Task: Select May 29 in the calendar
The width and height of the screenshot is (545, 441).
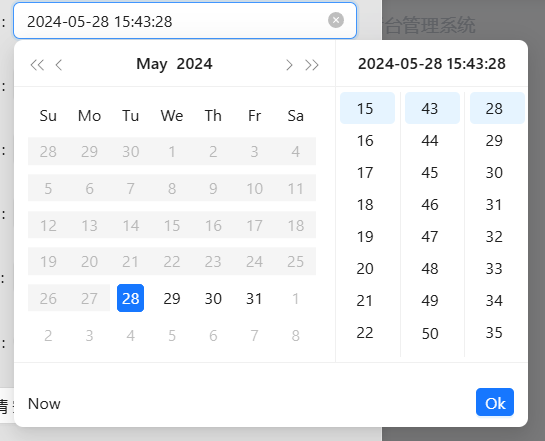Action: pos(172,299)
